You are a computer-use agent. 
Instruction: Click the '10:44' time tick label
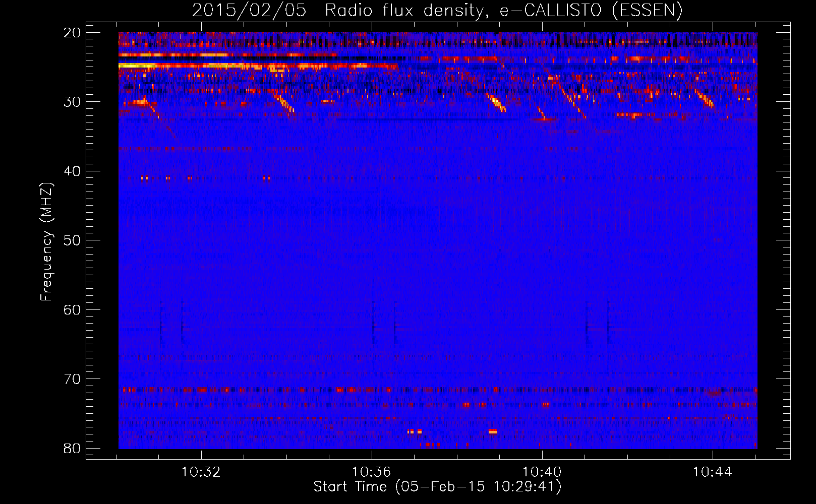(x=713, y=472)
